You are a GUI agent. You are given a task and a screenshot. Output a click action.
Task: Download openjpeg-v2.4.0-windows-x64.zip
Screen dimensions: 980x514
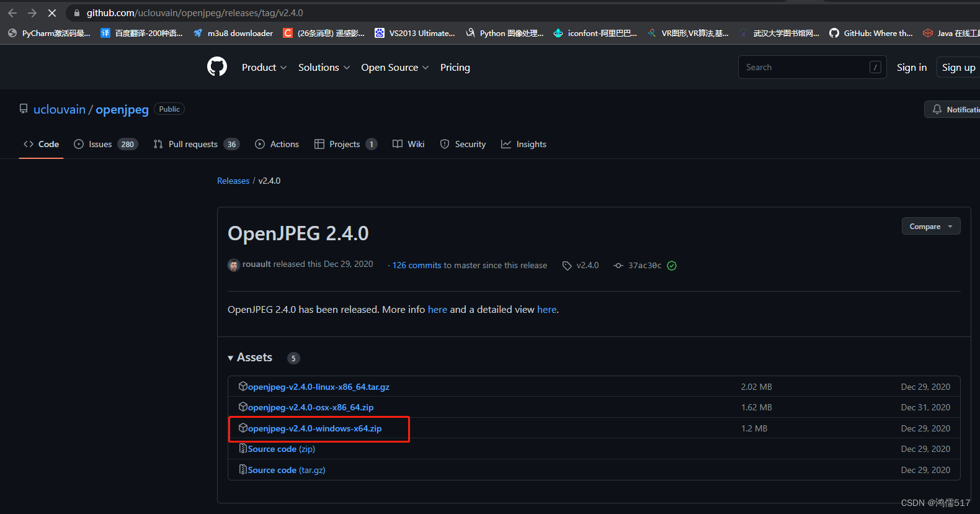[x=315, y=428]
